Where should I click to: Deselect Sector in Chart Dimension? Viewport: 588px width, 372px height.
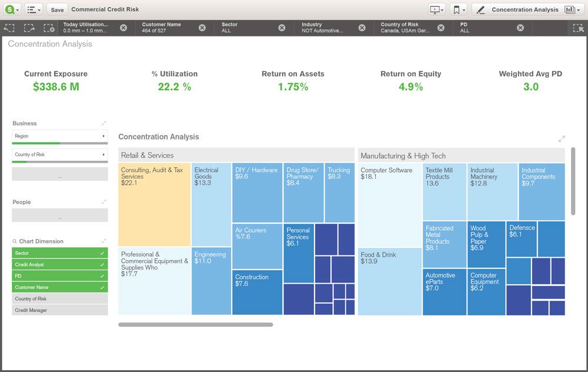[59, 253]
